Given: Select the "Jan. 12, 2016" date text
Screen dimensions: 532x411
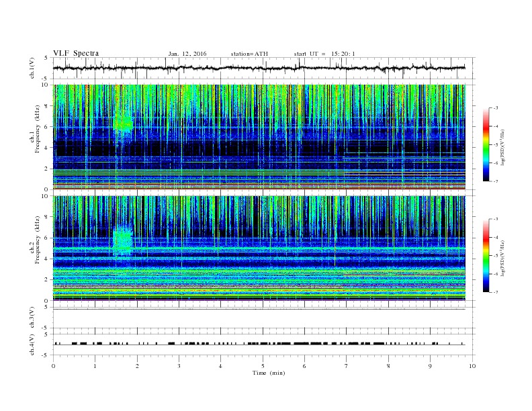Looking at the screenshot, I should [x=187, y=54].
